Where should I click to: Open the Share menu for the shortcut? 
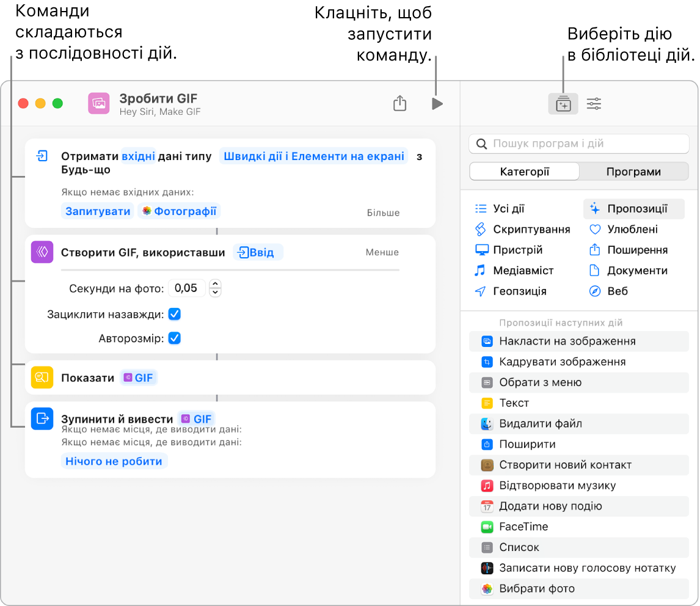pyautogui.click(x=400, y=103)
